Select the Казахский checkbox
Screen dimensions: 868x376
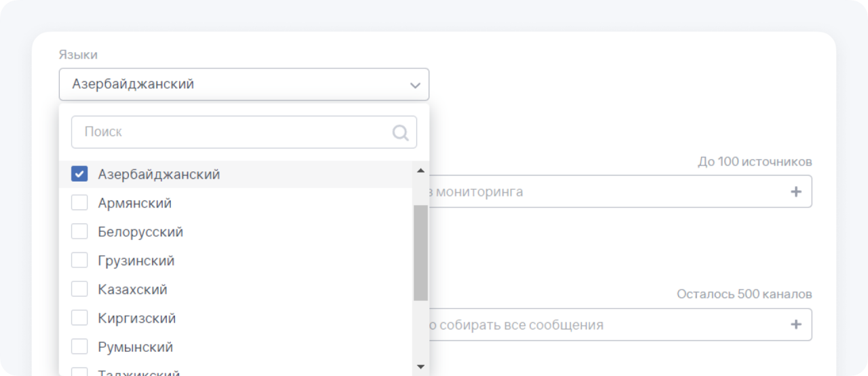pyautogui.click(x=79, y=289)
